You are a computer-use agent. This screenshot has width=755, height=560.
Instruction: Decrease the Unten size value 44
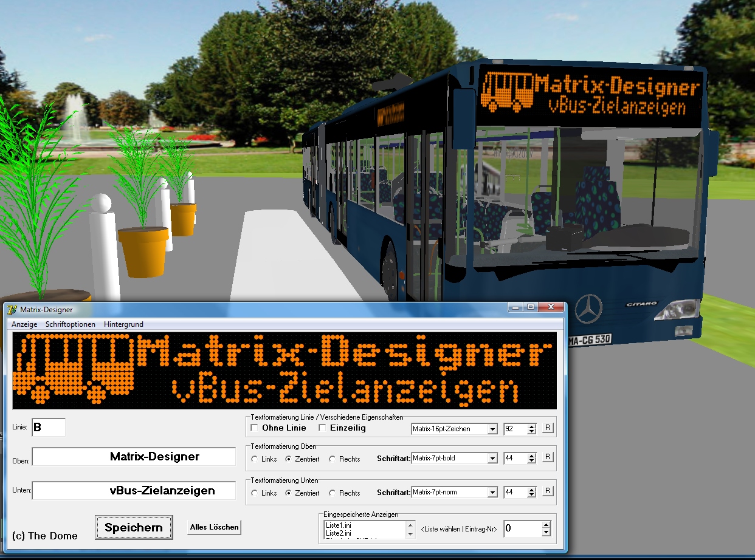click(x=532, y=495)
